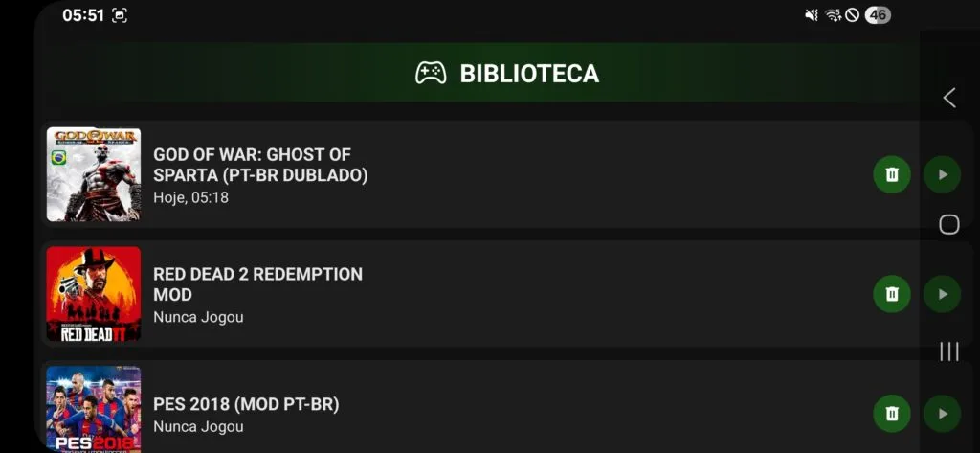Tap Android back navigation arrow
Viewport: 980px width, 453px height.
pos(949,98)
